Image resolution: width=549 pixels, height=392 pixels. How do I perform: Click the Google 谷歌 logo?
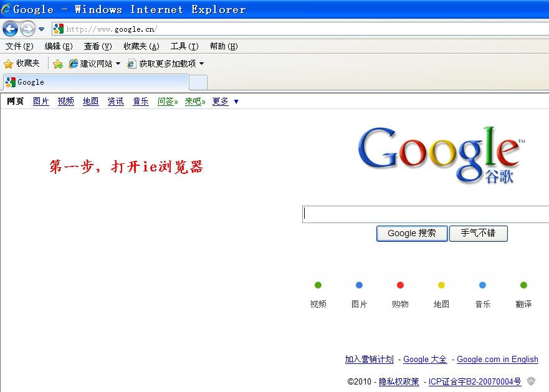[x=442, y=155]
